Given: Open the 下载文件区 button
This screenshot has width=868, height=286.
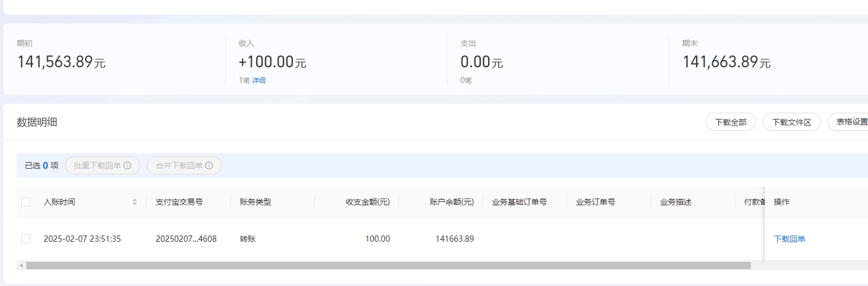Looking at the screenshot, I should tap(792, 122).
